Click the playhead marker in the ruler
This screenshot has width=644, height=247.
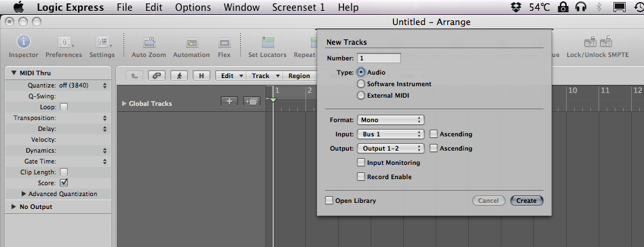273,100
